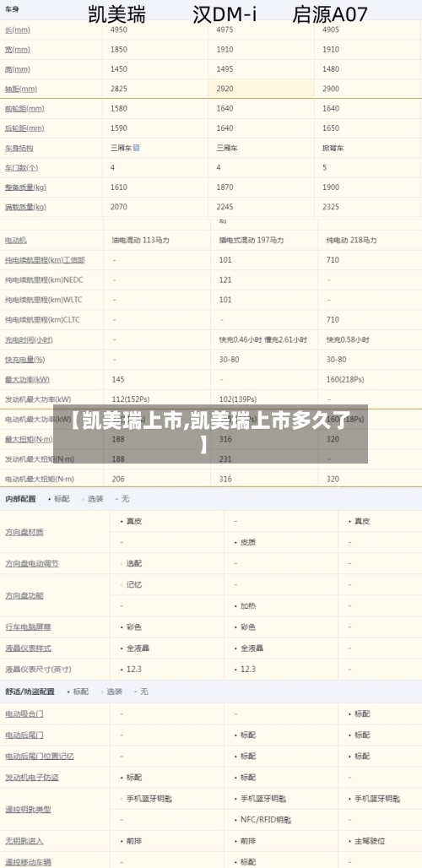Click the 2325 full-load mass value
This screenshot has height=868, width=422.
tap(331, 207)
